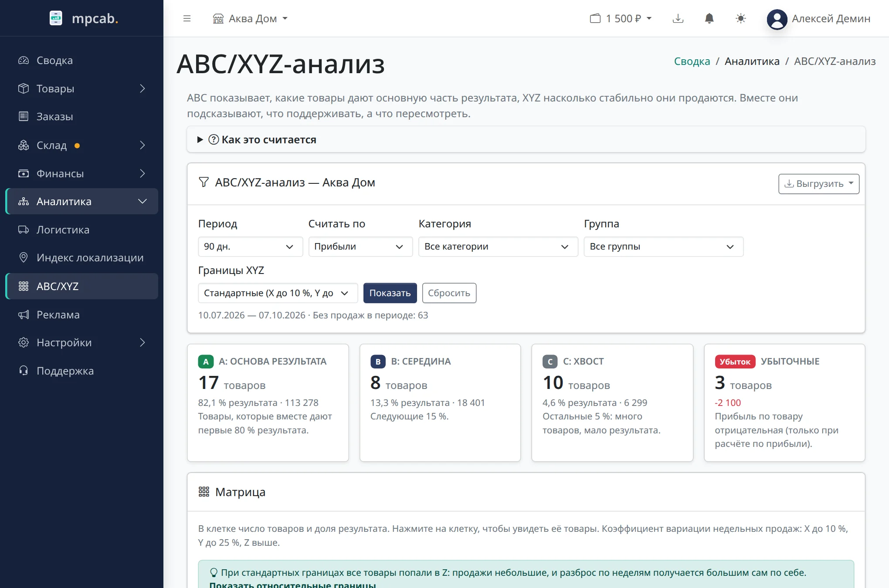This screenshot has height=588, width=889.
Task: Click the user avatar icon
Action: [x=777, y=19]
